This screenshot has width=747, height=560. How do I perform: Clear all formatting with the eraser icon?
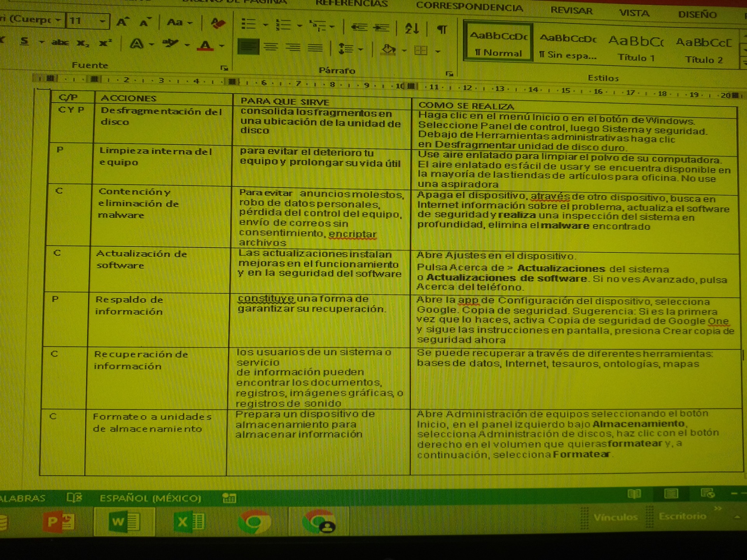click(217, 23)
